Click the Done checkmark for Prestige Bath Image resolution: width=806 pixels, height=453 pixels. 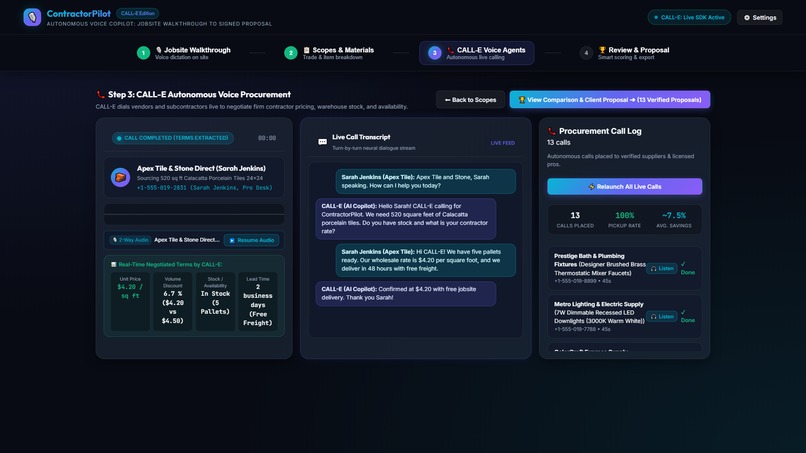[x=687, y=268]
